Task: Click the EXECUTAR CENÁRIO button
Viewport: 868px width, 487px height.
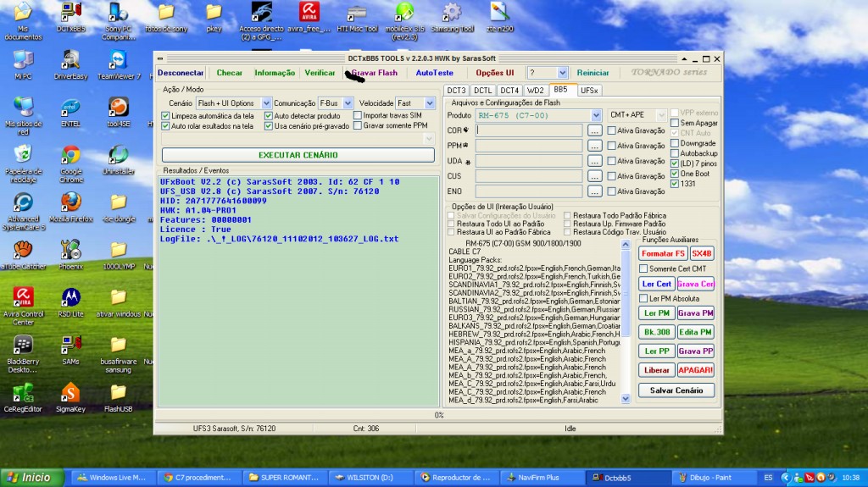Action: [x=298, y=155]
